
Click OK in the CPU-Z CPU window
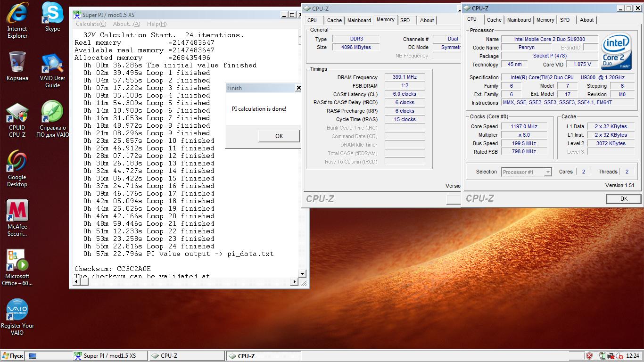pos(623,198)
